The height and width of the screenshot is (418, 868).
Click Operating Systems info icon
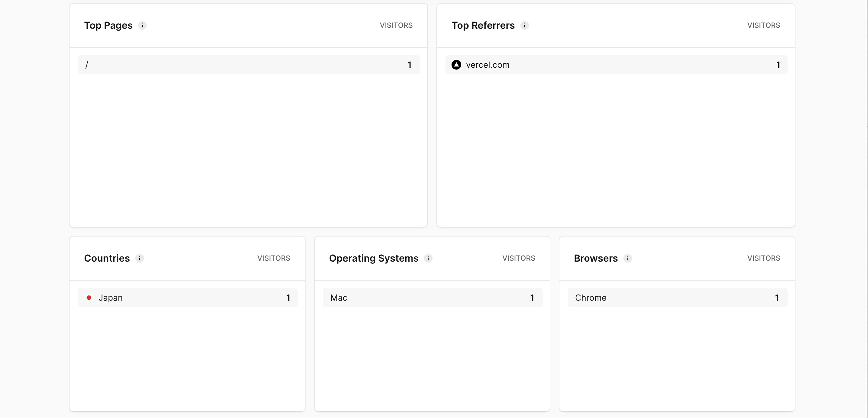pyautogui.click(x=428, y=258)
